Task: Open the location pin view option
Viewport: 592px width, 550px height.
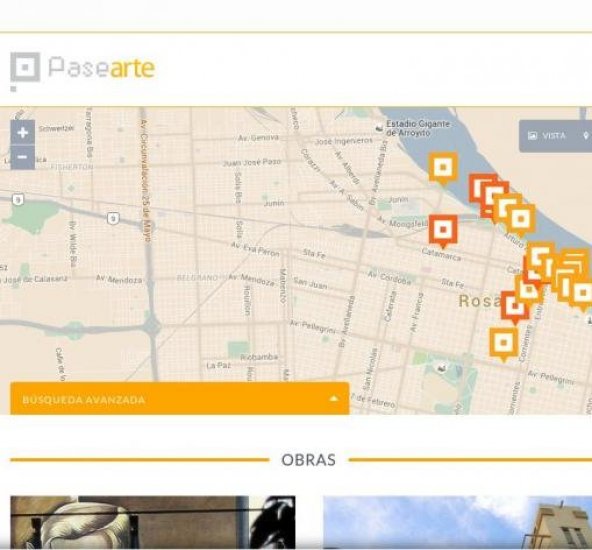Action: 586,136
